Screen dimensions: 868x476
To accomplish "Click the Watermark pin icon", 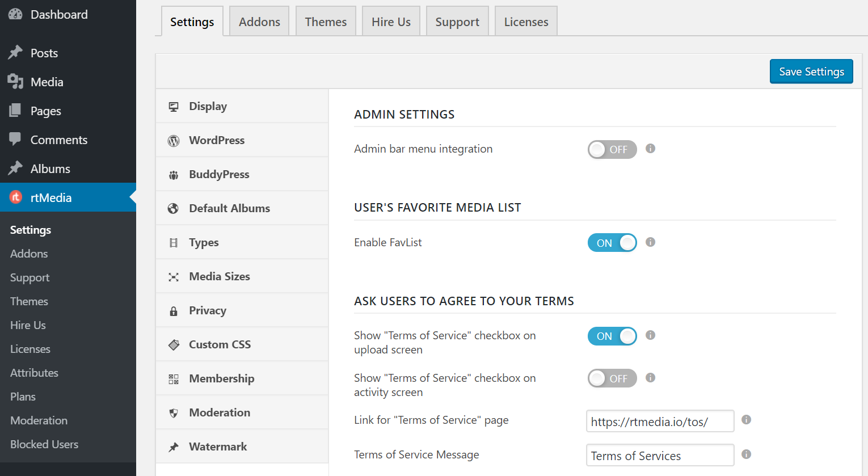I will coord(173,446).
